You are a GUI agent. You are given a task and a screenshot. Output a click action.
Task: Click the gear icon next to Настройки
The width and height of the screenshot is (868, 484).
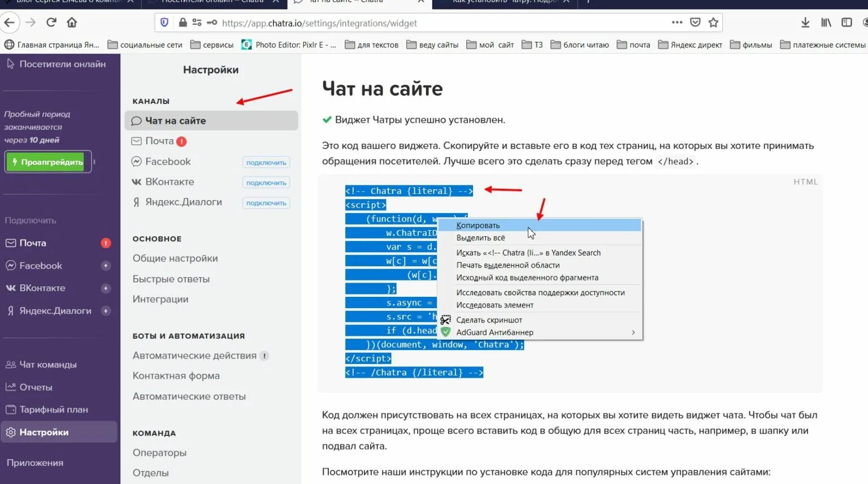(x=10, y=432)
